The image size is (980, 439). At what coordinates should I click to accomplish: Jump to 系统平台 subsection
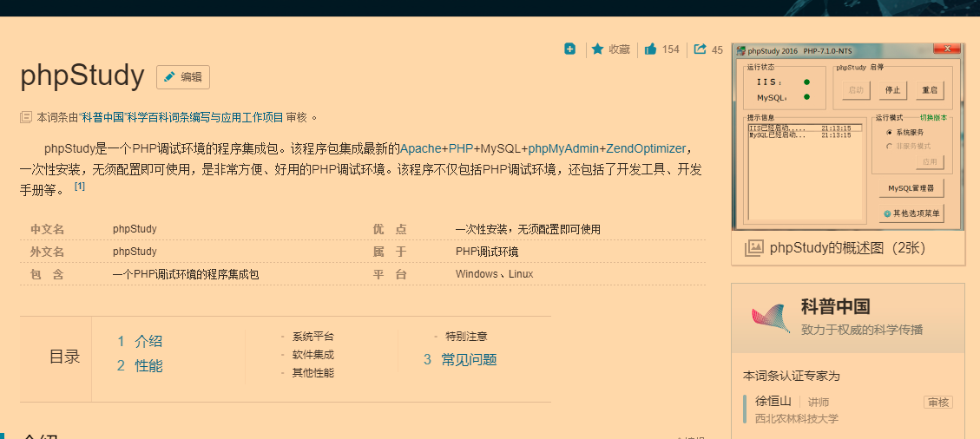[x=312, y=337]
